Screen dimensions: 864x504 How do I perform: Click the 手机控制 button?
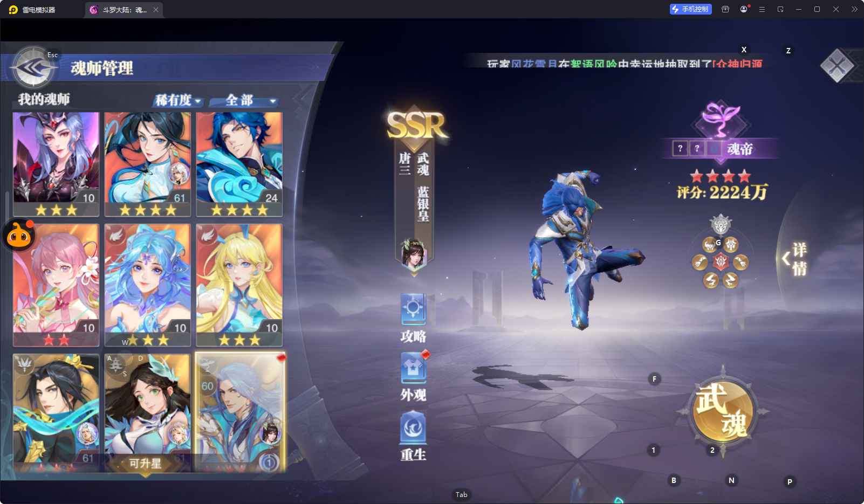tap(691, 9)
